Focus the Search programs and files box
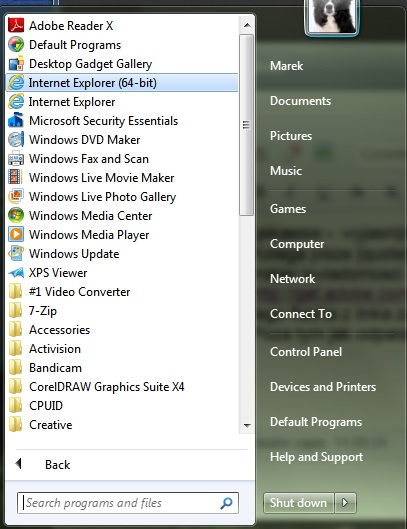The height and width of the screenshot is (529, 407). 128,503
